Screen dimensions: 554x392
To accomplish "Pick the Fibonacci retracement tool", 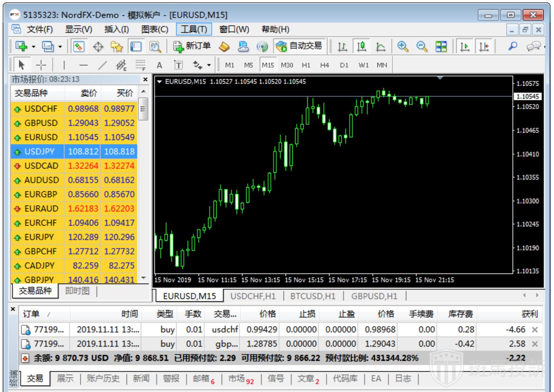I will [x=140, y=65].
